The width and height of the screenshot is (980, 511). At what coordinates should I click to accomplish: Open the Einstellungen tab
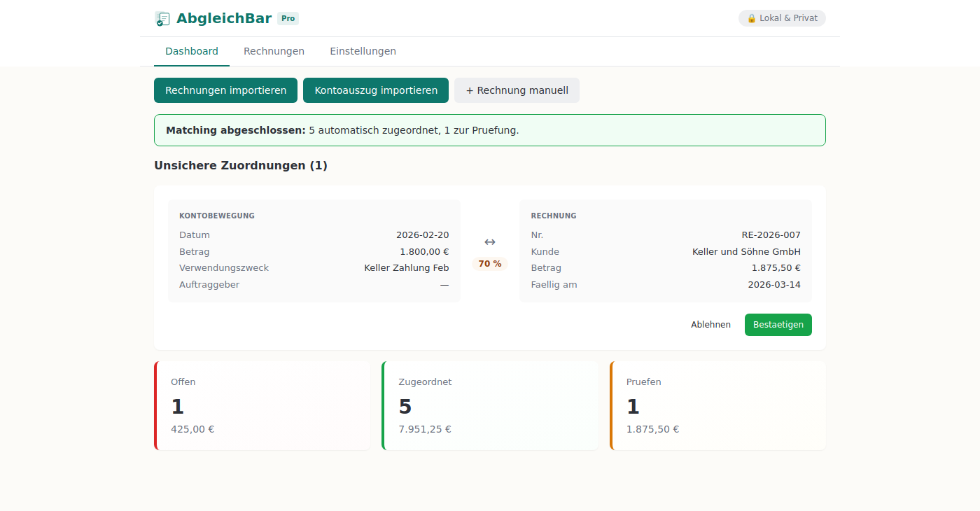[x=363, y=50]
